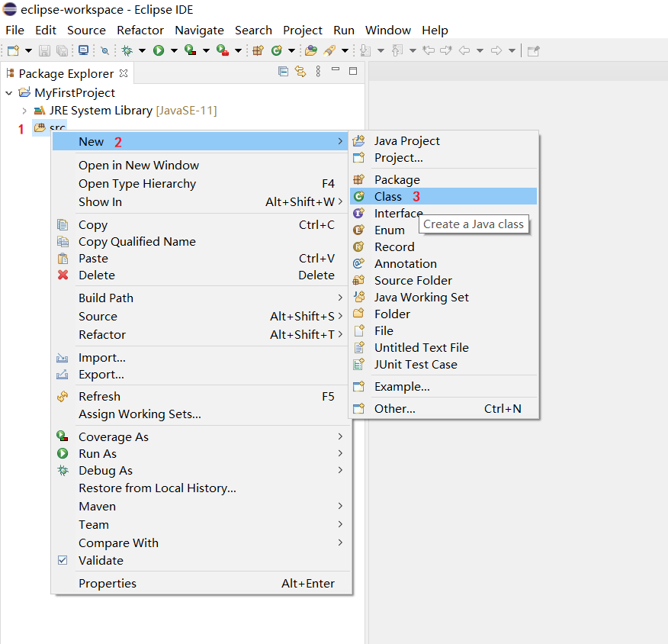This screenshot has height=644, width=668.
Task: Open the New Java Class dropdown arrow
Action: click(x=292, y=50)
